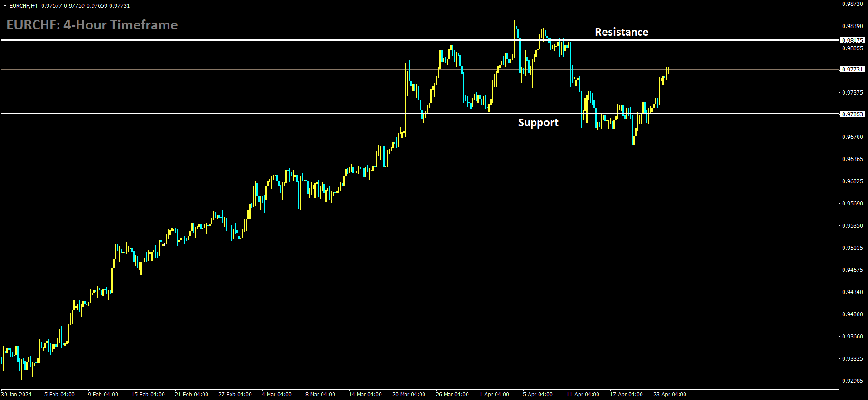Click the 4 Mar 04:00 time label
868x400 pixels.
click(277, 394)
